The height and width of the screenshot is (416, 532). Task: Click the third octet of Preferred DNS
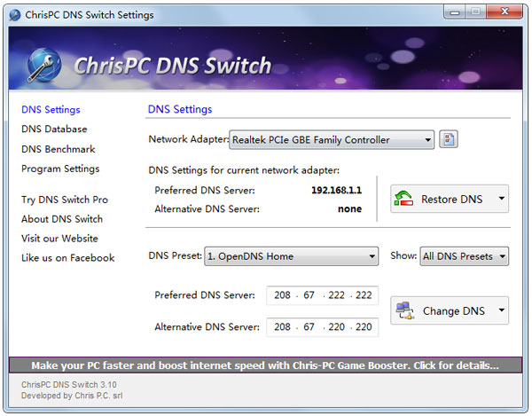336,295
